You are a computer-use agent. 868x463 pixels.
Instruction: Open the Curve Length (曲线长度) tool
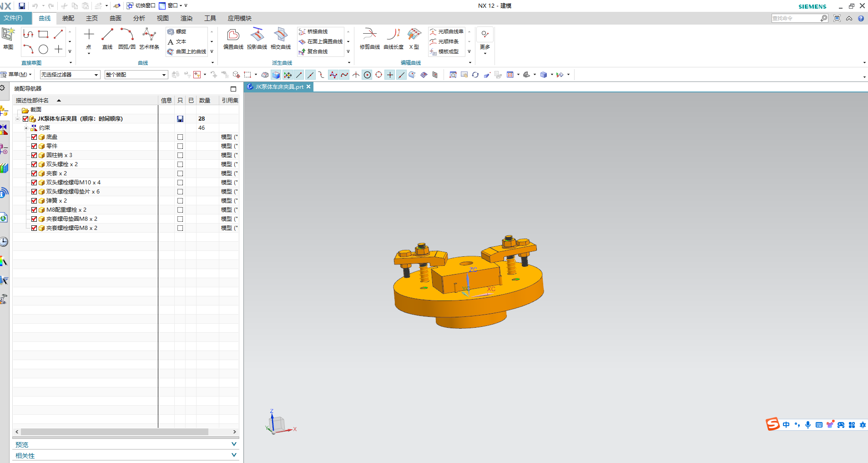click(x=394, y=38)
